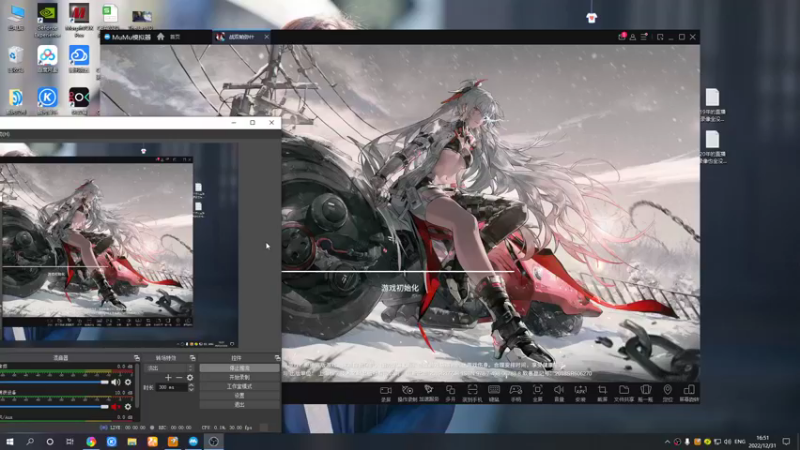Click the OBS Exit (退出) button
Viewport: 800px width, 450px height.
tap(239, 405)
